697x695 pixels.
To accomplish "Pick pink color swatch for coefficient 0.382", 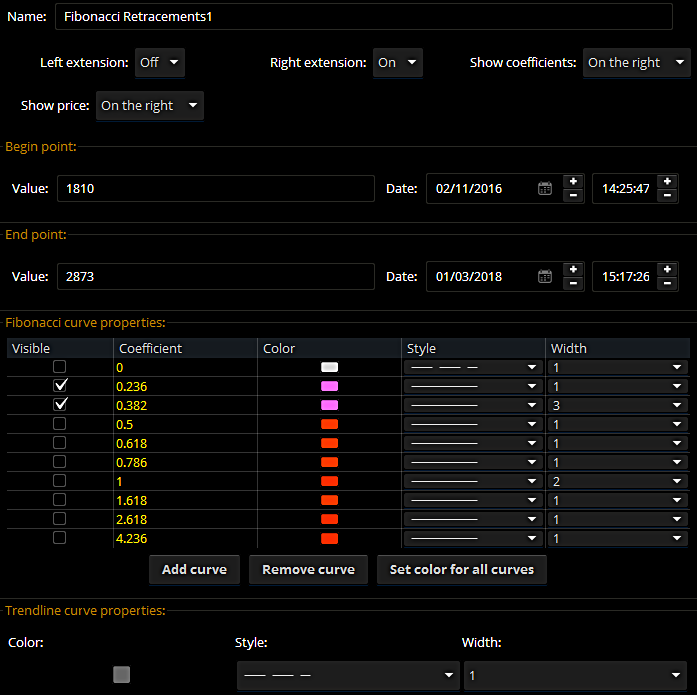I will tap(329, 405).
